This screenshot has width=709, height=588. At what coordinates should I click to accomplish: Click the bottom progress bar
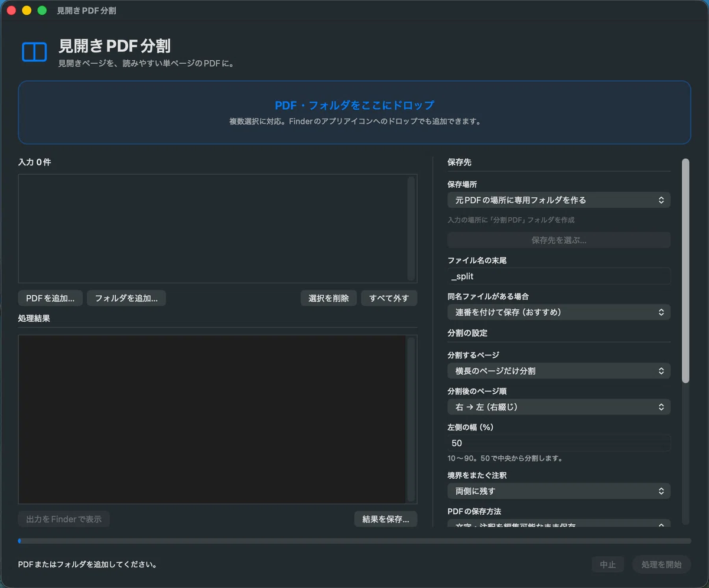tap(354, 541)
